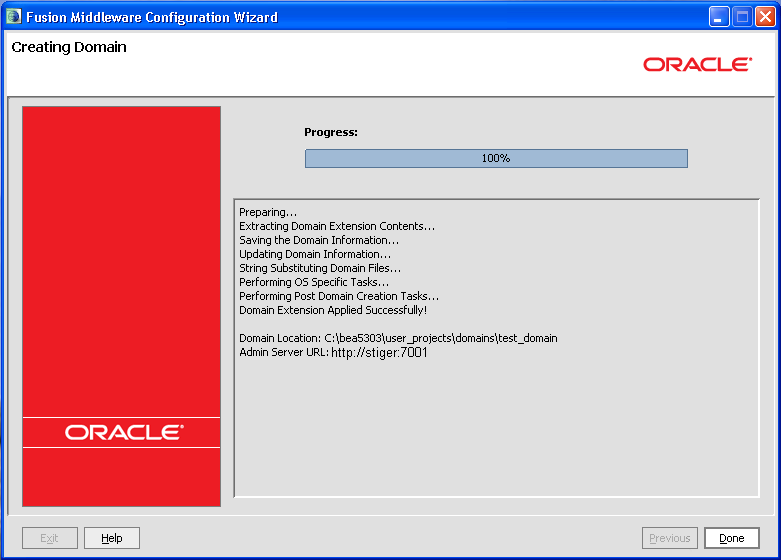Click the Admin Server URL http://stiger:7001
This screenshot has width=781, height=560.
tap(379, 352)
